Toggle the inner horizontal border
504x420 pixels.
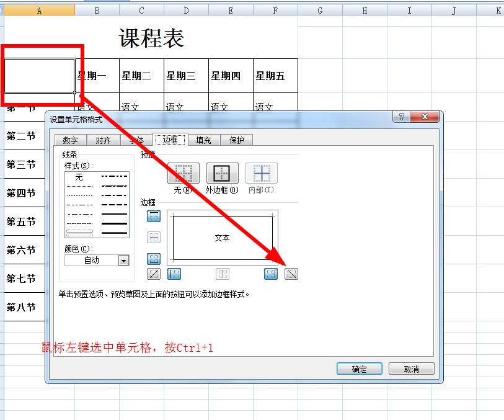153,236
